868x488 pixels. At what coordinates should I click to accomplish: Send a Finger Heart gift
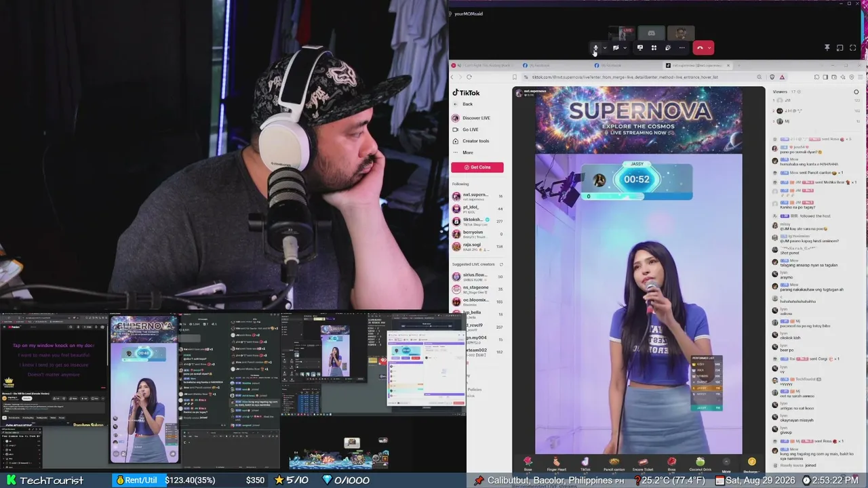(x=556, y=464)
